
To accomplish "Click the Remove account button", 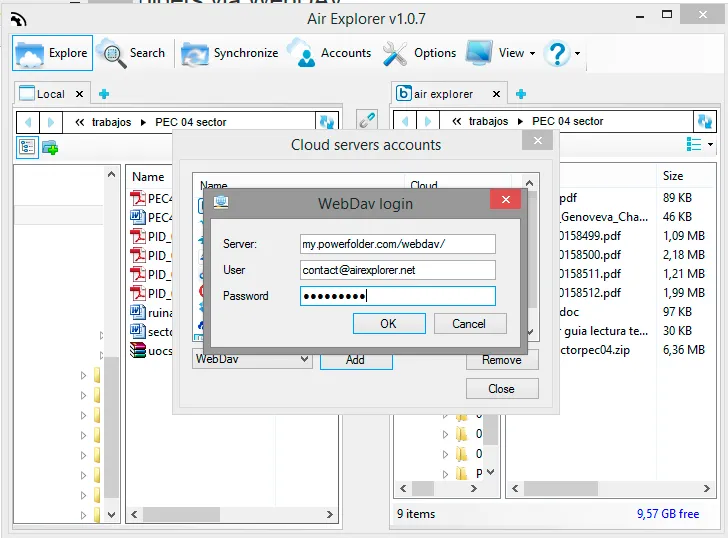I will click(x=502, y=360).
